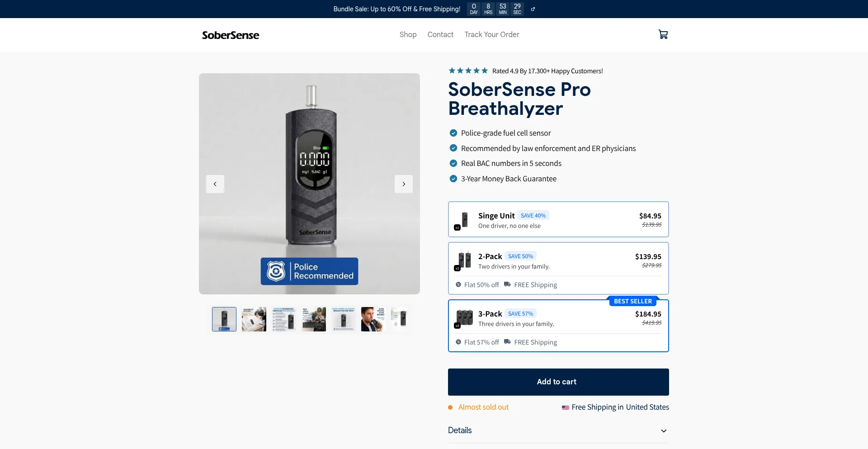868x449 pixels.
Task: Click the SAVE 40% badge
Action: (x=533, y=216)
